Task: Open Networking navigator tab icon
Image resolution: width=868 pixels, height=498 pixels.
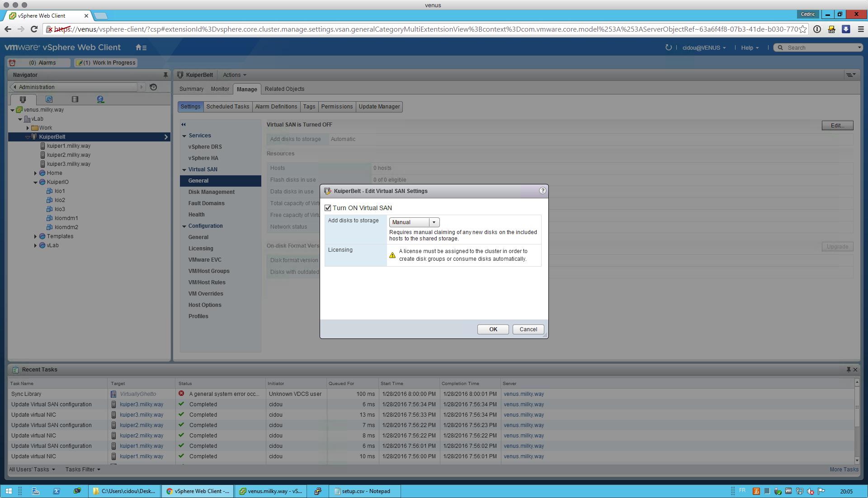Action: [100, 99]
